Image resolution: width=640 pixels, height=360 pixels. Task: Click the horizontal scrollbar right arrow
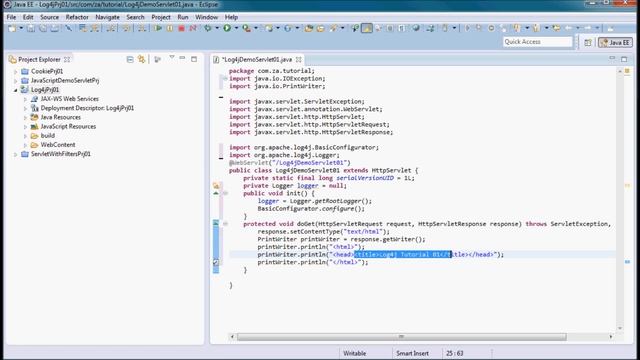[x=611, y=337]
